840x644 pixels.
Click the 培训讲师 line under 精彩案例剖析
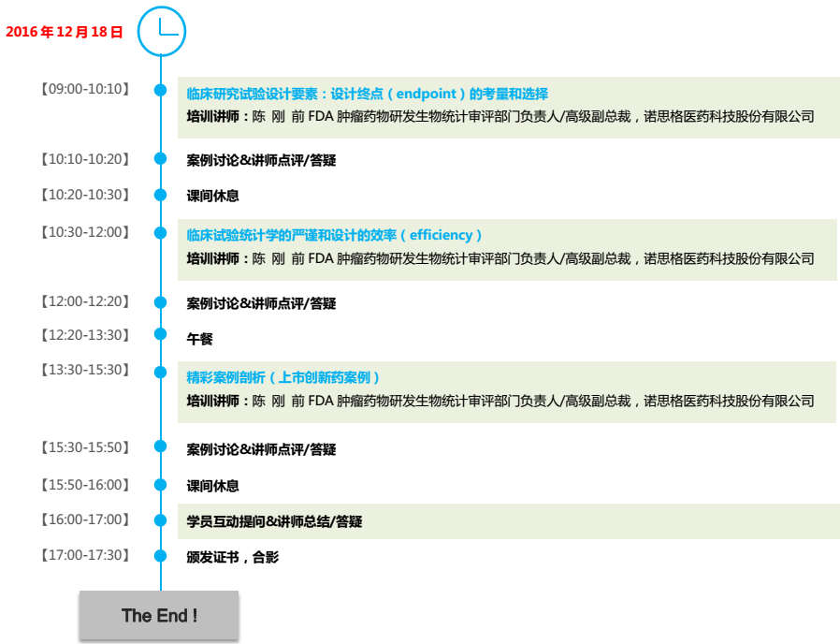tap(500, 401)
